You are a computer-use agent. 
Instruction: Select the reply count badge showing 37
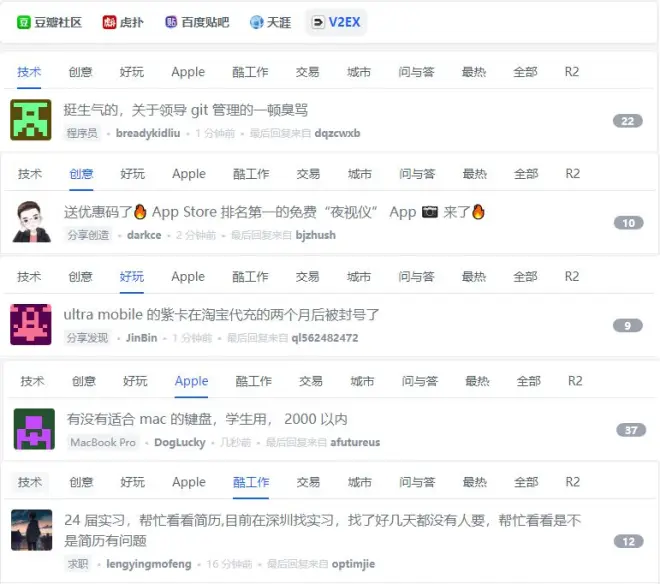pos(631,430)
